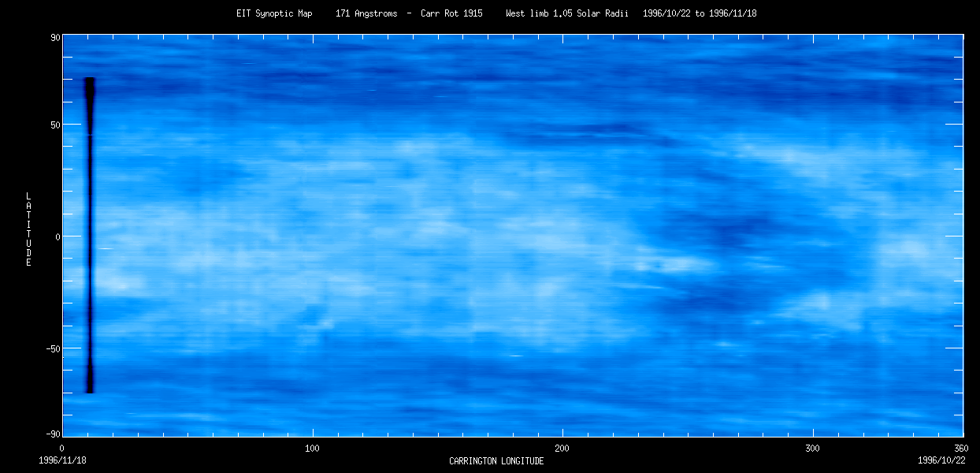This screenshot has width=980, height=473.
Task: Click the 200 longitude tick label
Action: click(562, 448)
